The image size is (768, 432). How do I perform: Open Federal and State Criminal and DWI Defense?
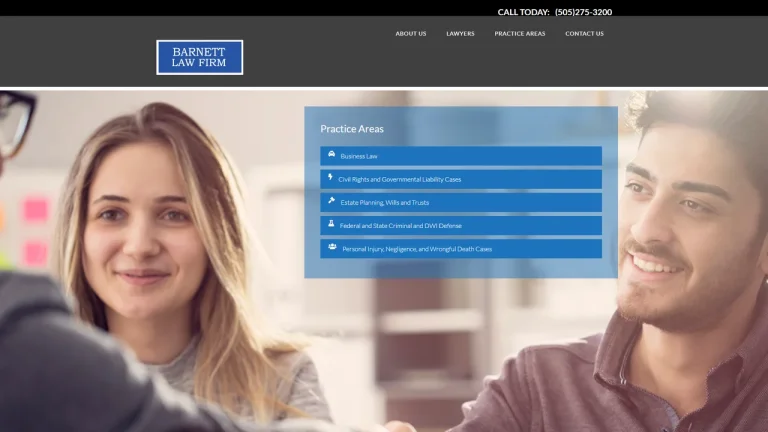[x=461, y=225]
